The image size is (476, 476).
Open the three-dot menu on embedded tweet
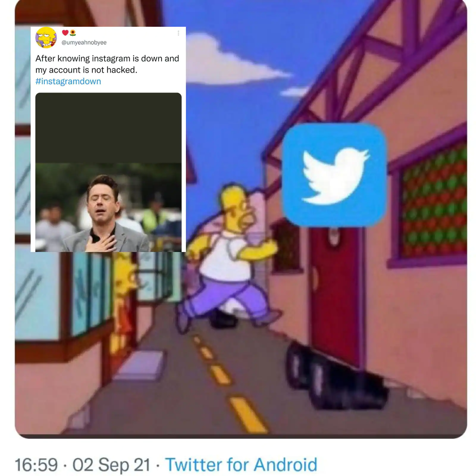(178, 33)
